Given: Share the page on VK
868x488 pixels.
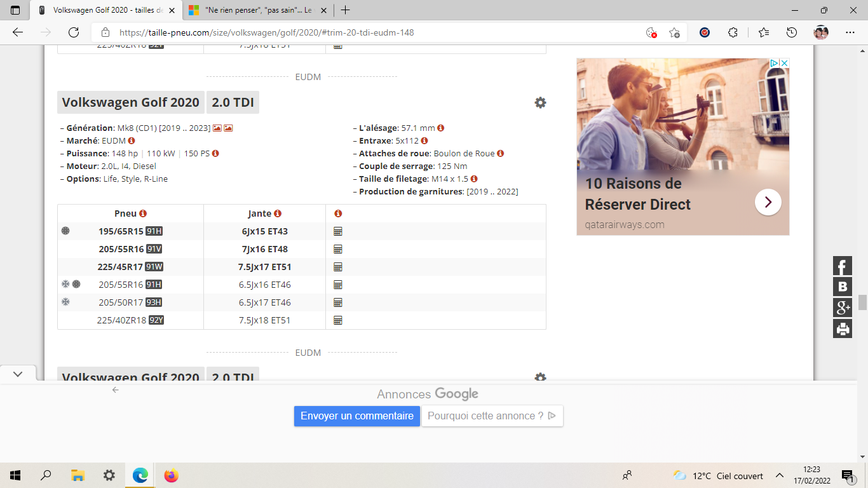Looking at the screenshot, I should (843, 287).
